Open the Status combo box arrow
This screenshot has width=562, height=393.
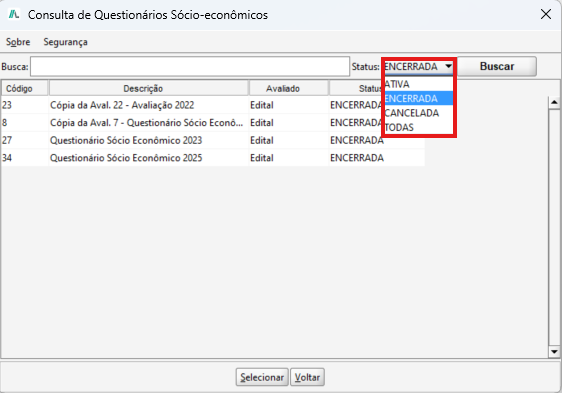(448, 66)
